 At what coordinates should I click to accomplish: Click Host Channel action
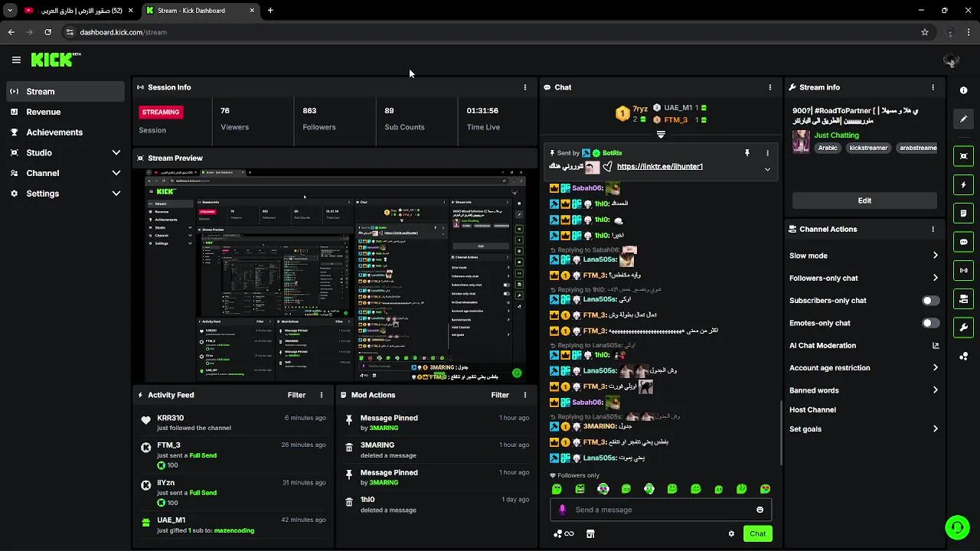tap(812, 410)
